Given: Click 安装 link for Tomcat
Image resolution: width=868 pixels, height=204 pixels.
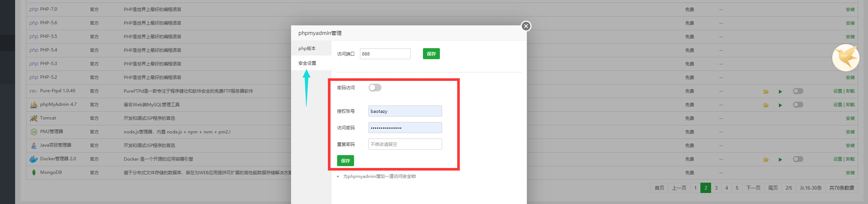Looking at the screenshot, I should [x=850, y=118].
